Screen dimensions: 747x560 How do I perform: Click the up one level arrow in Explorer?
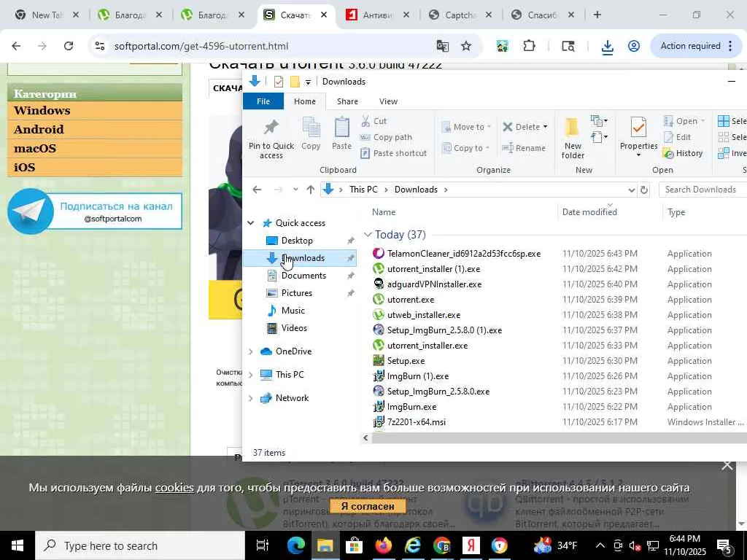click(311, 190)
